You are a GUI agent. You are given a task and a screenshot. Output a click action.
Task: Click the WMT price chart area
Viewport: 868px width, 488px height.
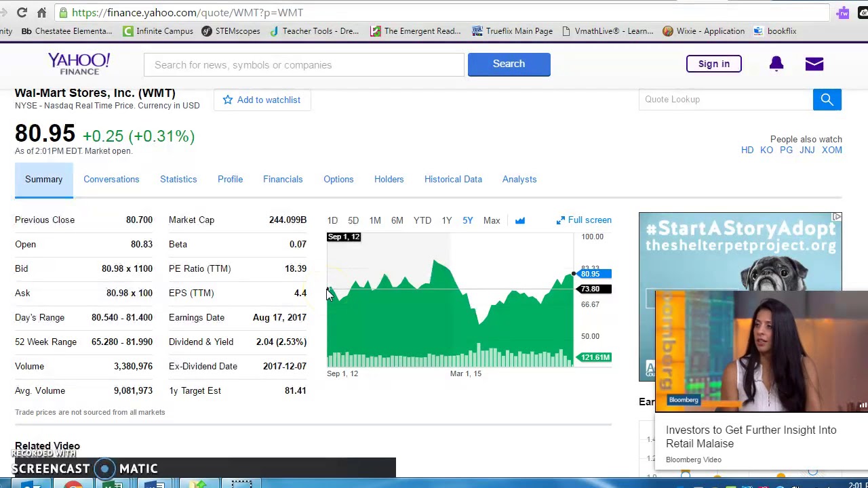(x=450, y=300)
